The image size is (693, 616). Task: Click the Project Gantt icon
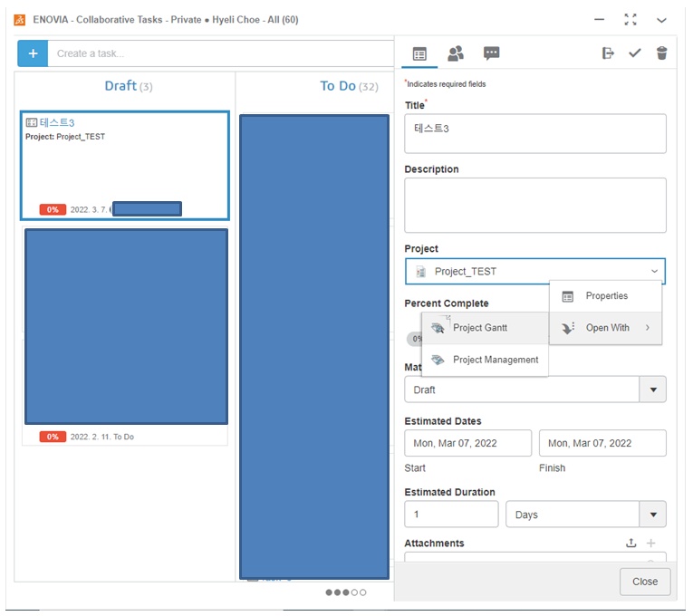[438, 327]
